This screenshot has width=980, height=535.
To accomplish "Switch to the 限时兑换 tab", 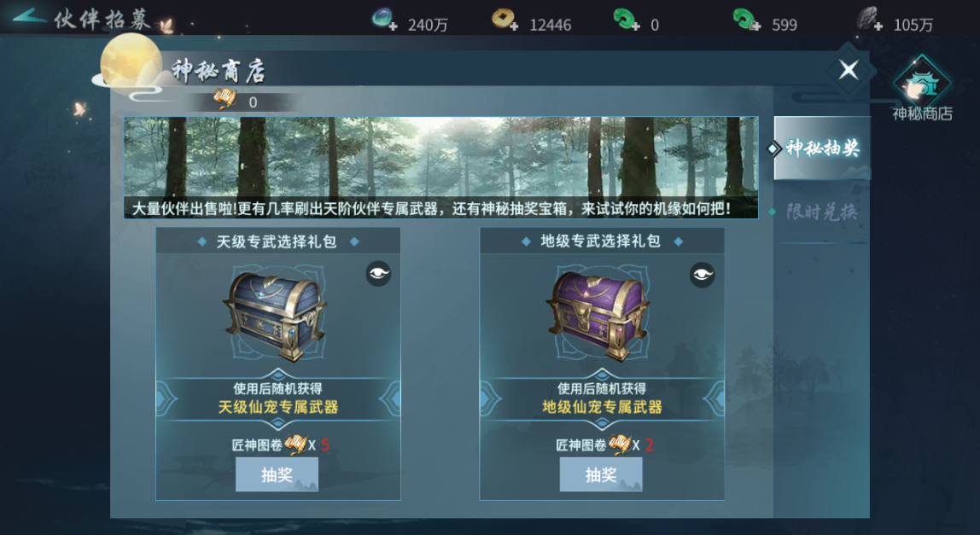I will click(821, 212).
